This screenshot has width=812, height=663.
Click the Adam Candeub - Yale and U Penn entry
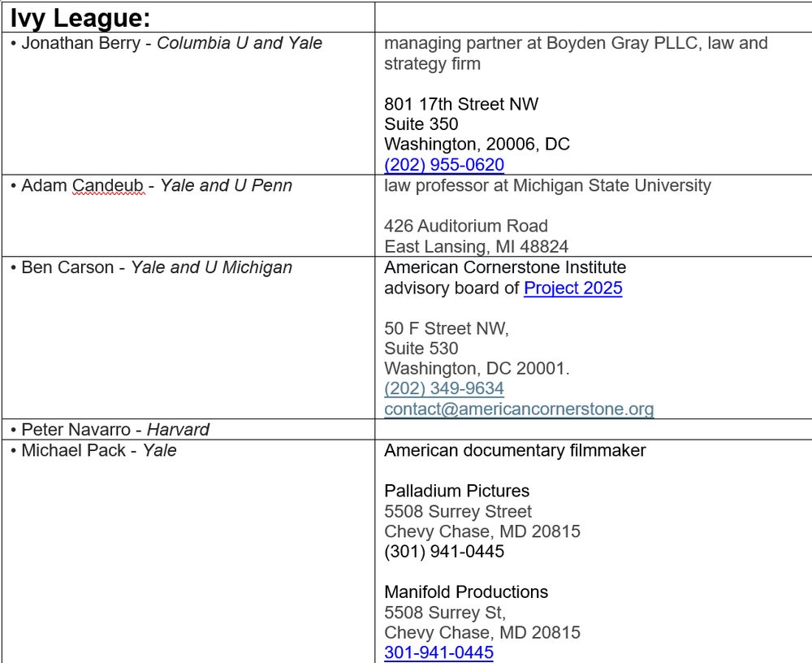[151, 185]
